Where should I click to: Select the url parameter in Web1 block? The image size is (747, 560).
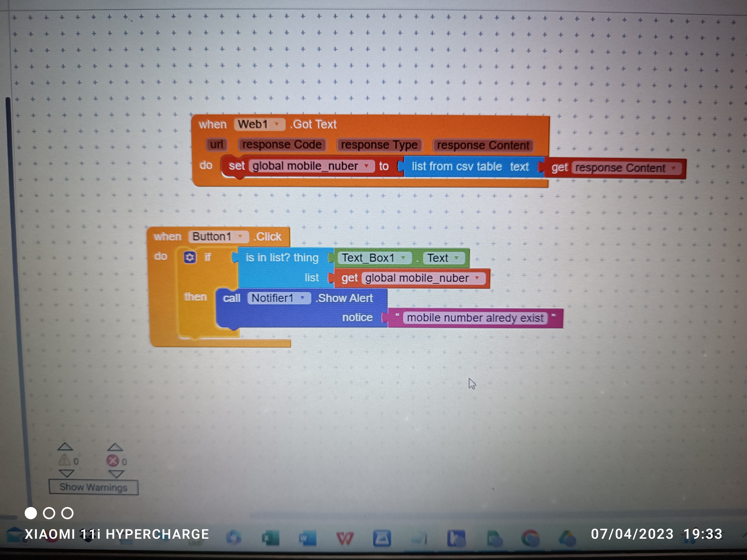(x=216, y=144)
